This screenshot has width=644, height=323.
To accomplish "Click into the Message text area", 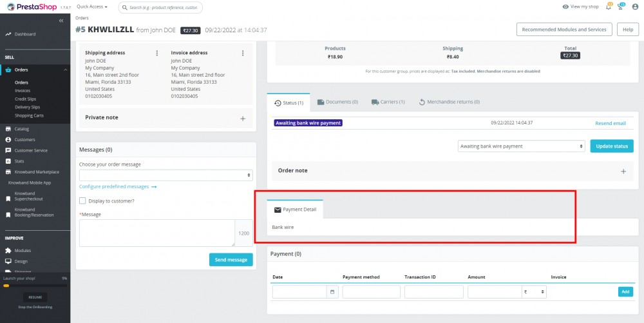I will [x=157, y=233].
